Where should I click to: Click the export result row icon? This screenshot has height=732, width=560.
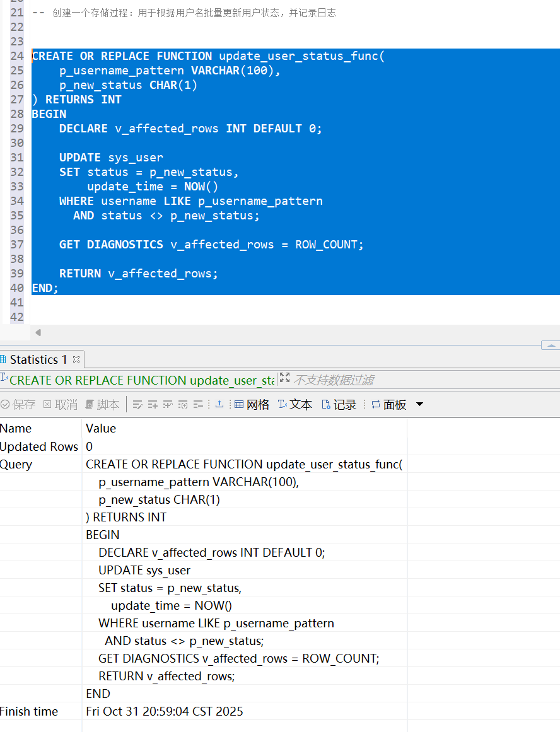[219, 405]
